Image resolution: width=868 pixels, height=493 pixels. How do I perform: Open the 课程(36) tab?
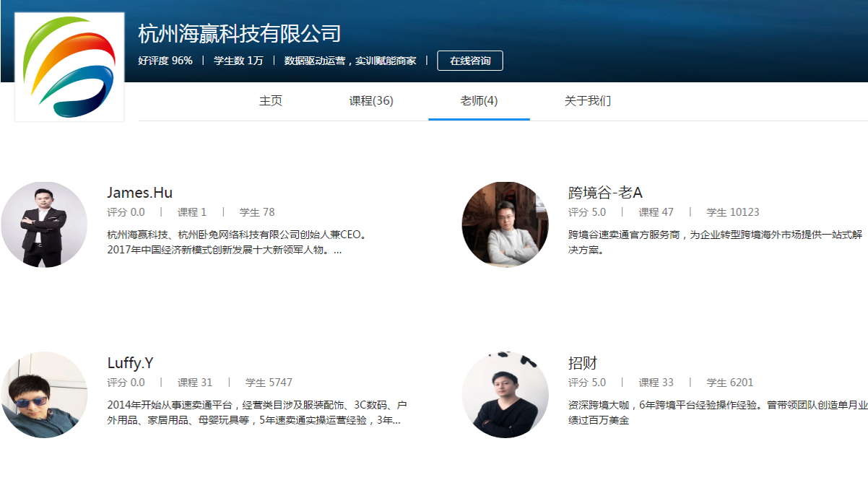[x=371, y=101]
